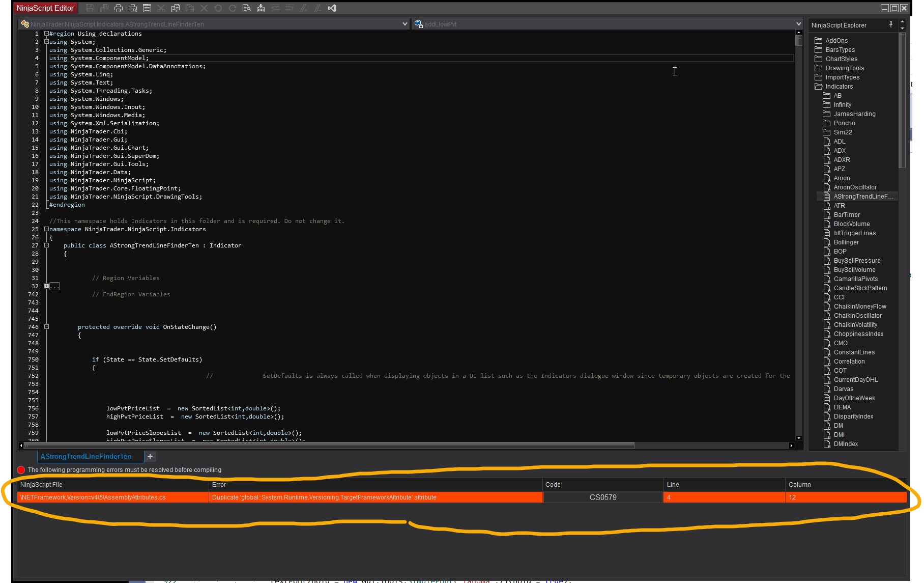Click the Uncomment Selection toolbar icon

point(318,8)
